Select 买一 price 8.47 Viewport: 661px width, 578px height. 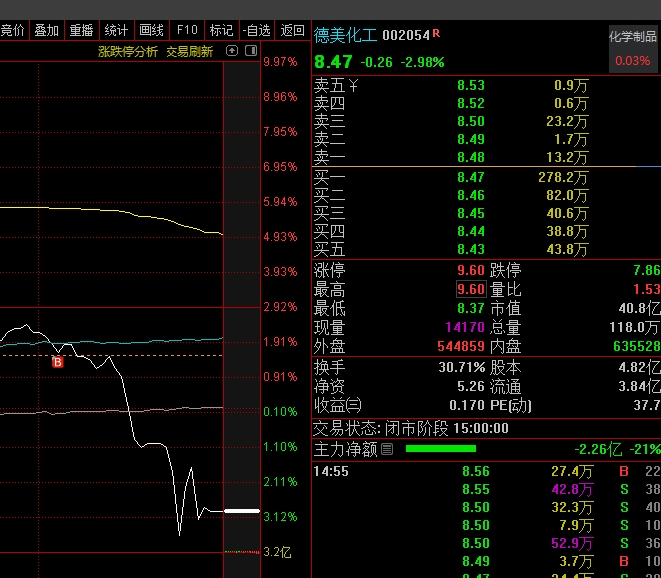point(471,177)
